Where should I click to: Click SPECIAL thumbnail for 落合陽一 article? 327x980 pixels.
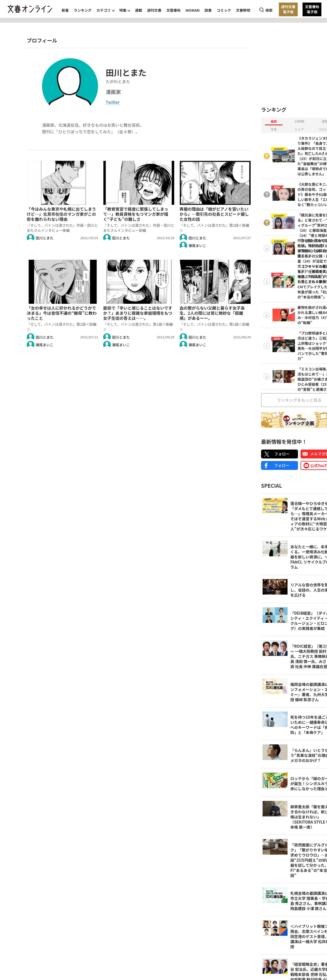(x=275, y=506)
